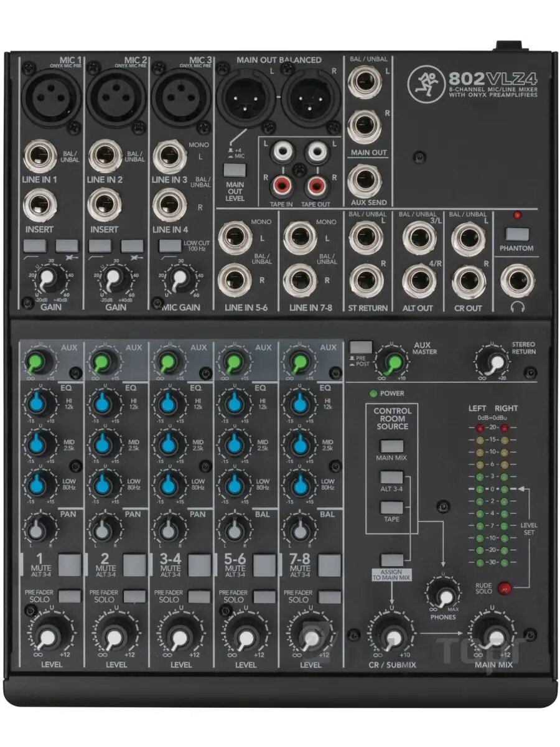The image size is (560, 747).
Task: Click the MIC GAIN knob on channel 3
Action: (x=179, y=280)
